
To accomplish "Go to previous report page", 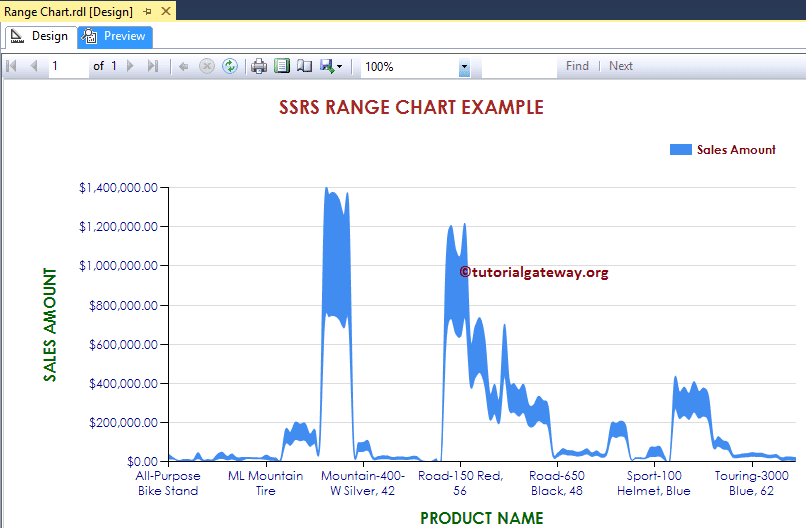I will pos(34,66).
